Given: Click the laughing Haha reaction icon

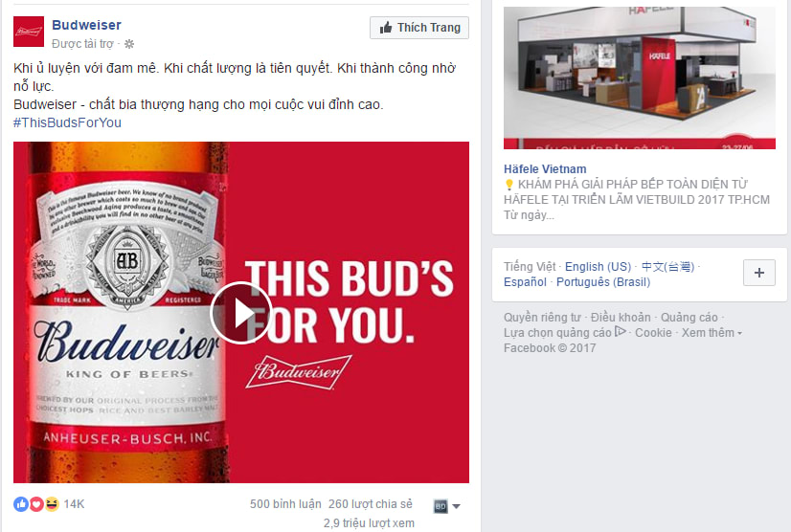Looking at the screenshot, I should click(52, 503).
